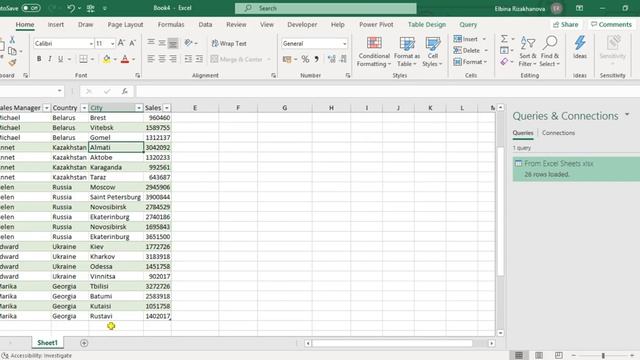Screen dimensions: 640x360
Task: Click the Delete cells button
Action: coord(467,50)
